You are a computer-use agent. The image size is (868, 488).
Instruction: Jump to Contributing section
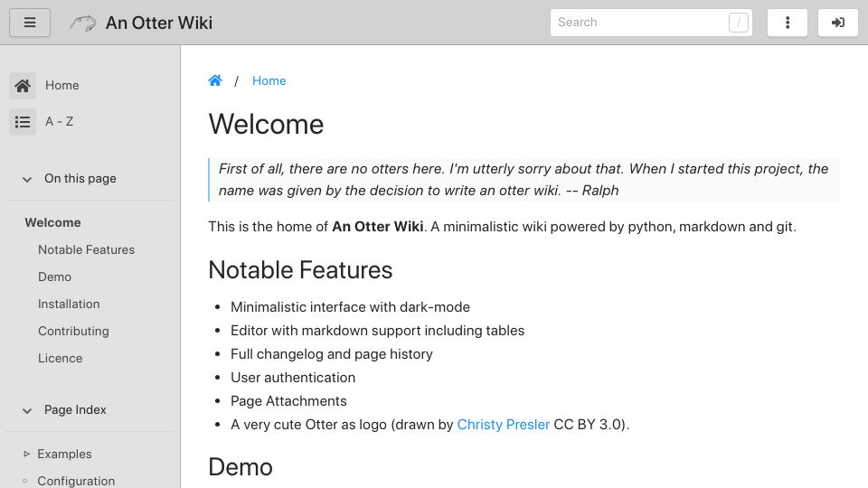[x=73, y=331]
